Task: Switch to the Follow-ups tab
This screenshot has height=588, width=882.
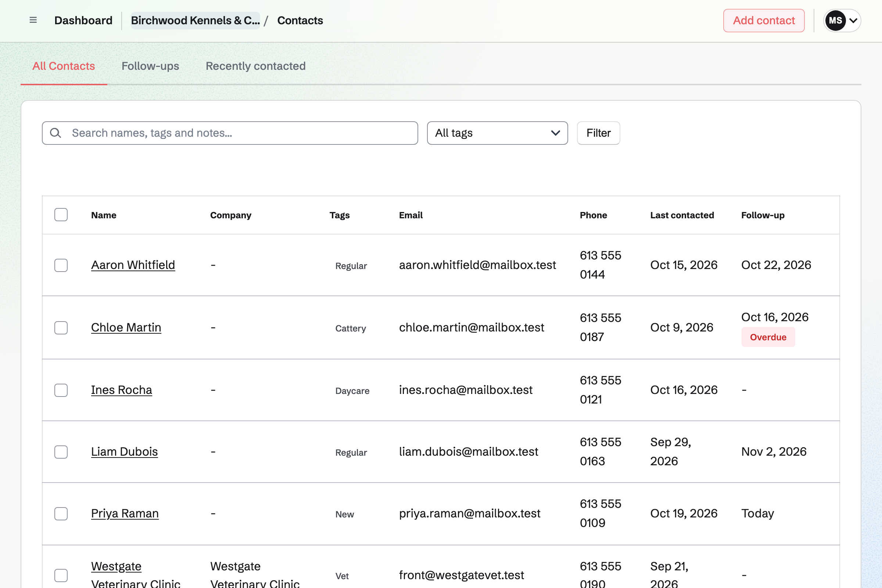Action: point(150,66)
